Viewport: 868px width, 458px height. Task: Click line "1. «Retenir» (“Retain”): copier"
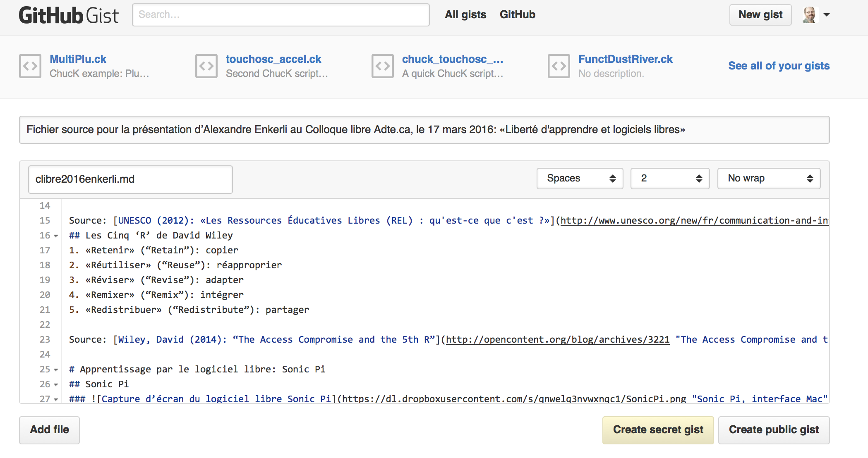click(153, 250)
